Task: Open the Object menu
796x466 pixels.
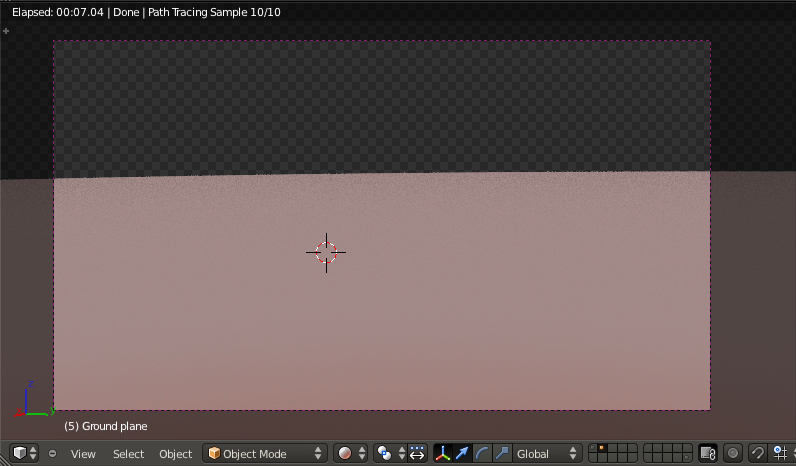Action: pyautogui.click(x=176, y=454)
